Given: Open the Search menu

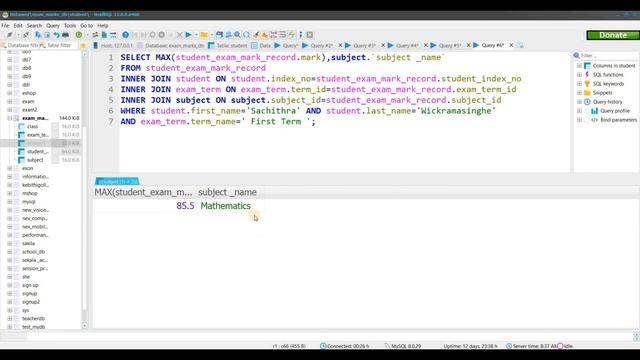Looking at the screenshot, I should (34, 25).
